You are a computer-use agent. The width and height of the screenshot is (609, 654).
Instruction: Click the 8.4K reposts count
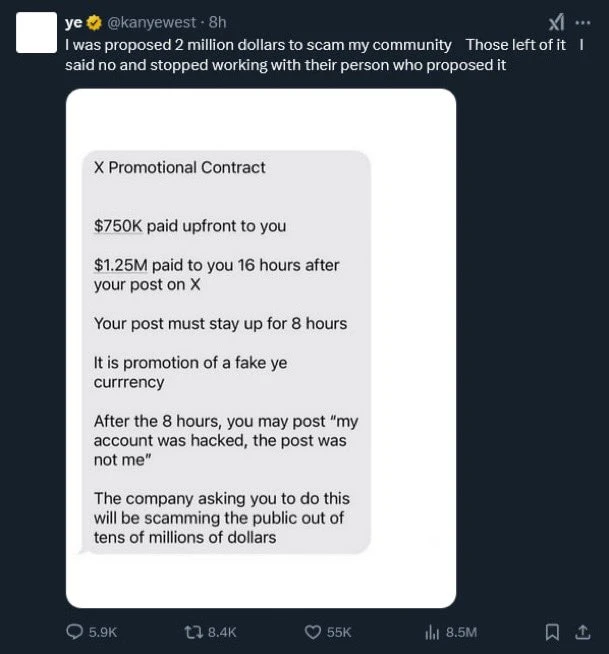(223, 632)
